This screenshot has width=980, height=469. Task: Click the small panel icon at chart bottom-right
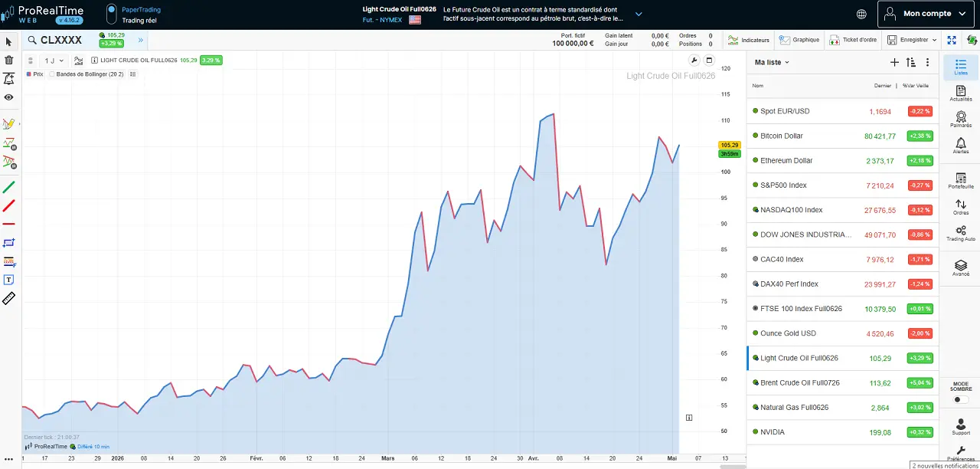pos(689,418)
